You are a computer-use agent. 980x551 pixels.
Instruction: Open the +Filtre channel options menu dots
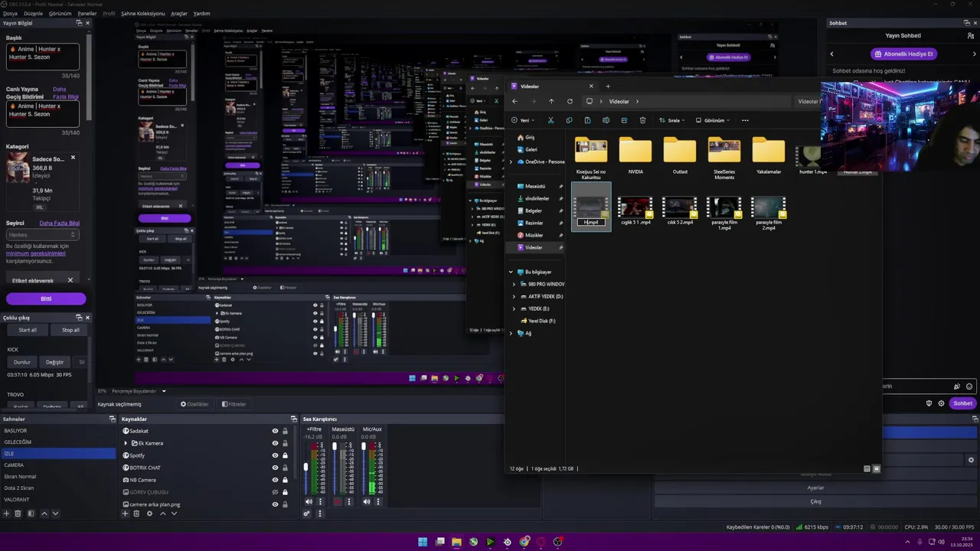321,501
